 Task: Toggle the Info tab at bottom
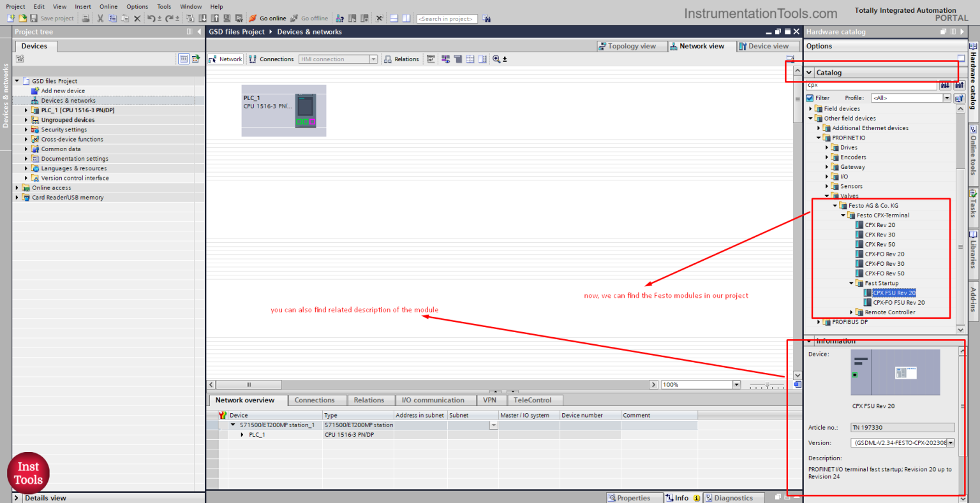pos(682,498)
